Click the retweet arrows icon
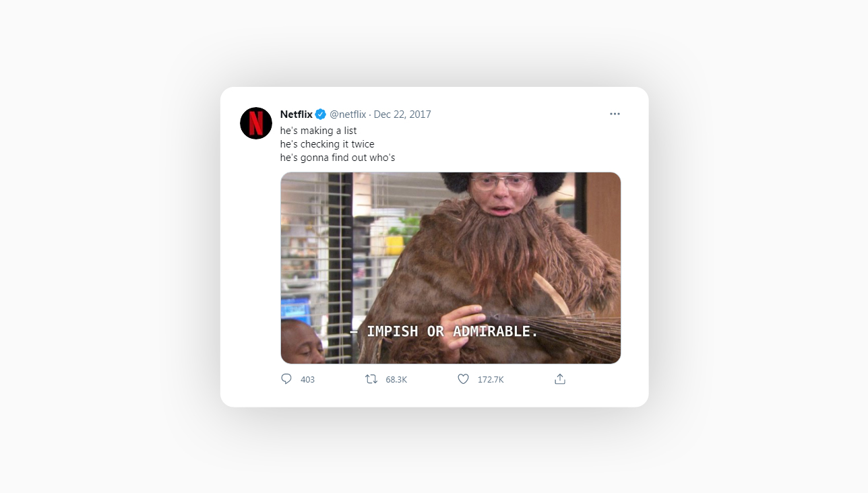This screenshot has height=493, width=868. click(371, 379)
